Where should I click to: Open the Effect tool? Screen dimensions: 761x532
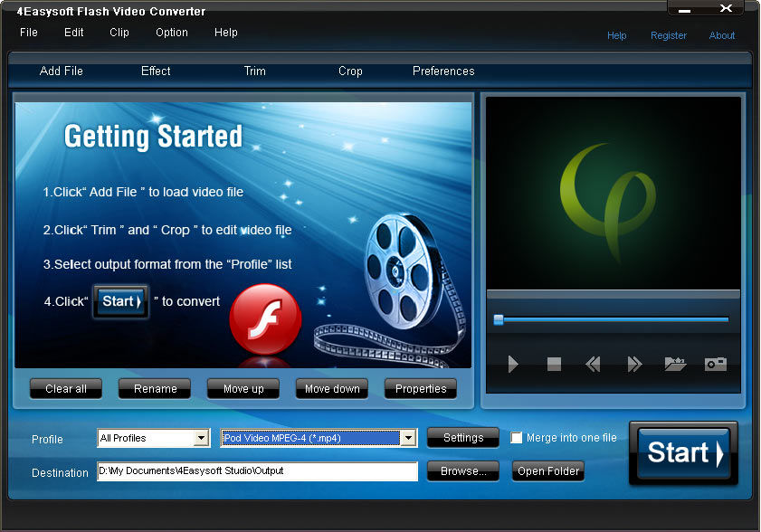coord(156,71)
